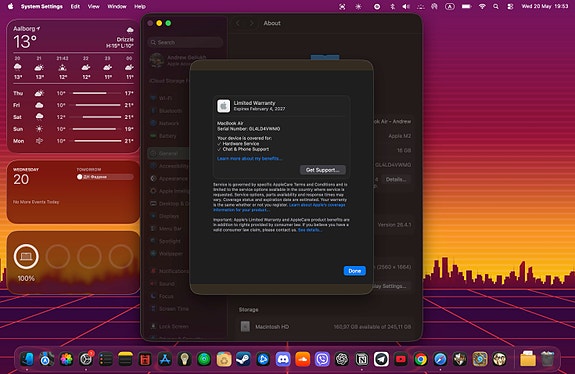Open the Trash in the Dock
The height and width of the screenshot is (374, 575).
547,359
